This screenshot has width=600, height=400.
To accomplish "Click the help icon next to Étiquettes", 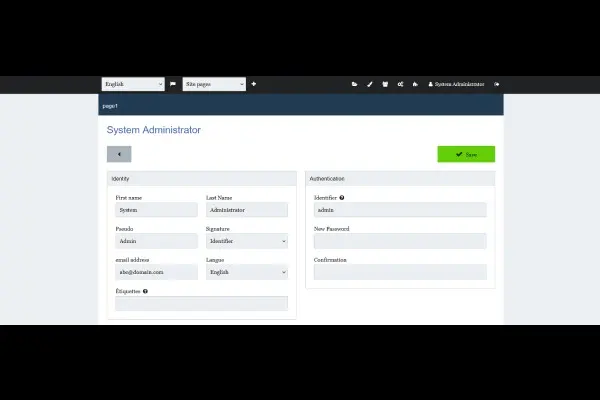I will [145, 291].
